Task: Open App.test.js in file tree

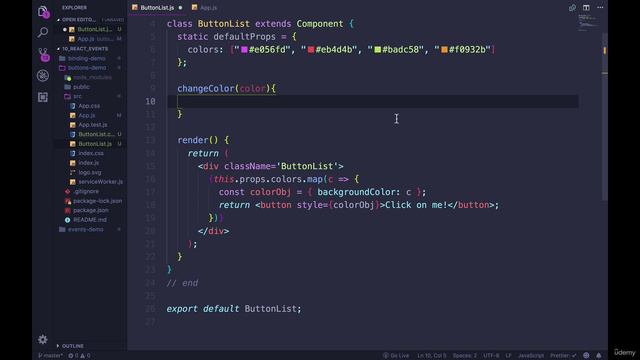Action: (x=93, y=125)
